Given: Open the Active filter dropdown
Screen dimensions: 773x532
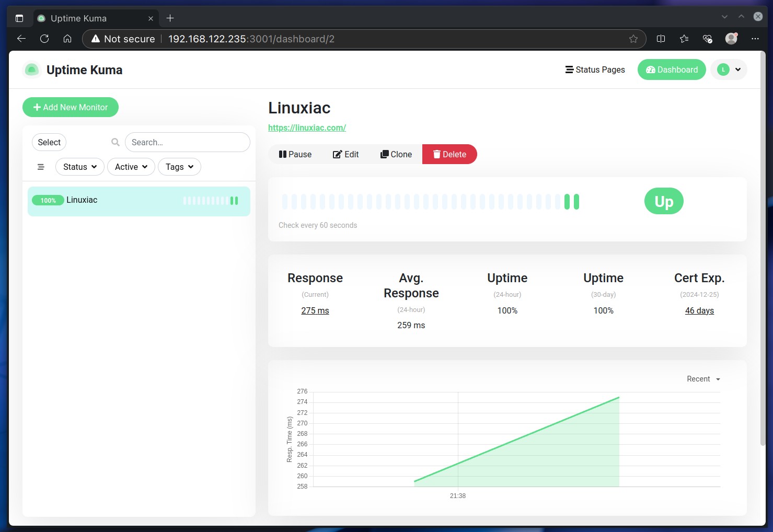Looking at the screenshot, I should tap(131, 167).
